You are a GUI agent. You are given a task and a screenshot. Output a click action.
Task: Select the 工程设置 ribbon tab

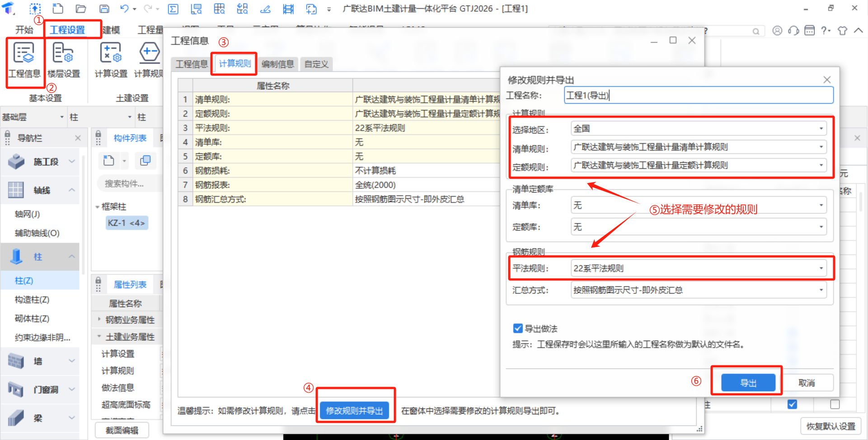(x=67, y=30)
